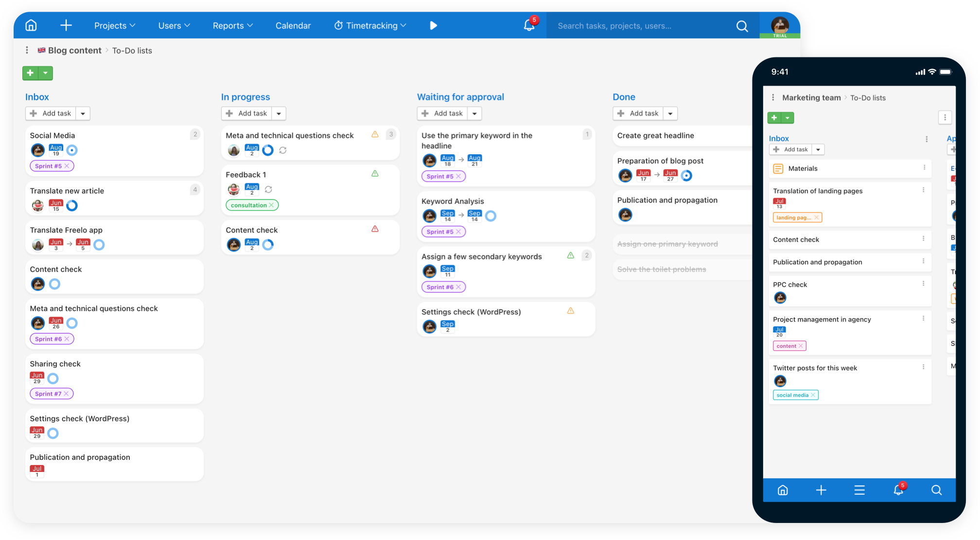
Task: Click the Materials document icon on mobile
Action: tap(779, 168)
